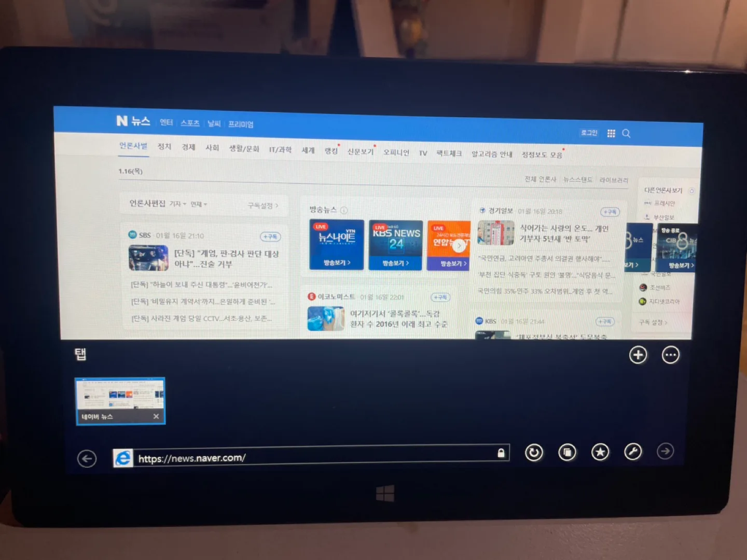747x560 pixels.
Task: Click the 이코노미스트 logo icon
Action: coord(312,297)
